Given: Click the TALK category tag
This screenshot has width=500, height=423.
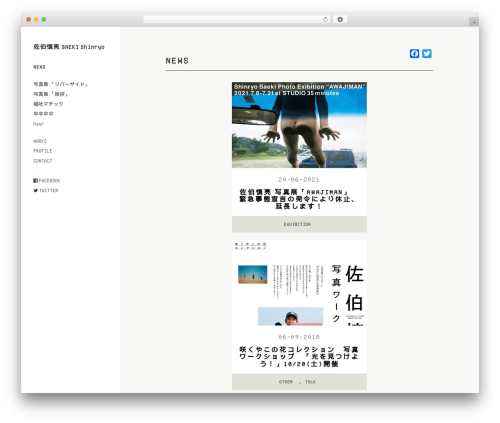Looking at the screenshot, I should click(310, 382).
